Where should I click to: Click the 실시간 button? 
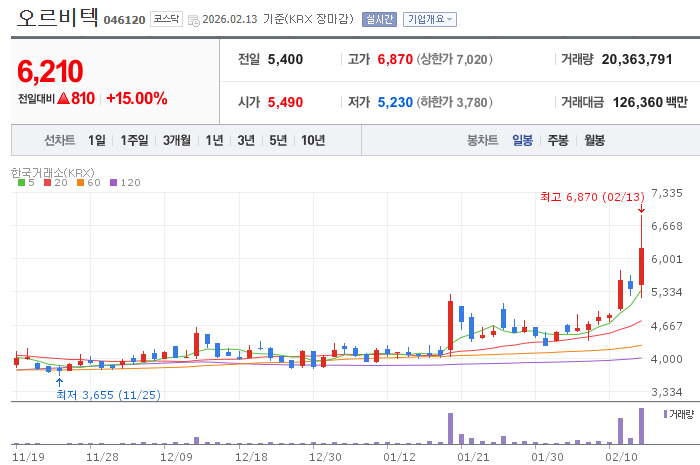coord(379,19)
